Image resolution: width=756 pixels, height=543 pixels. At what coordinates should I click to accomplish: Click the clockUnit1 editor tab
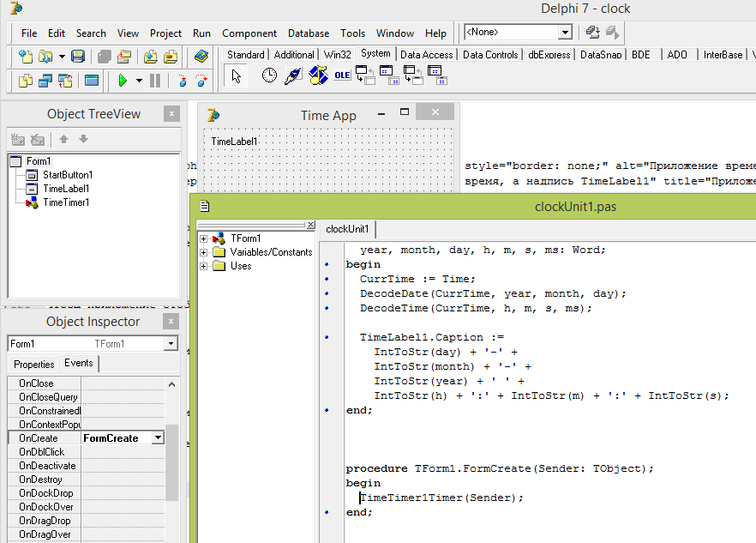(x=347, y=229)
